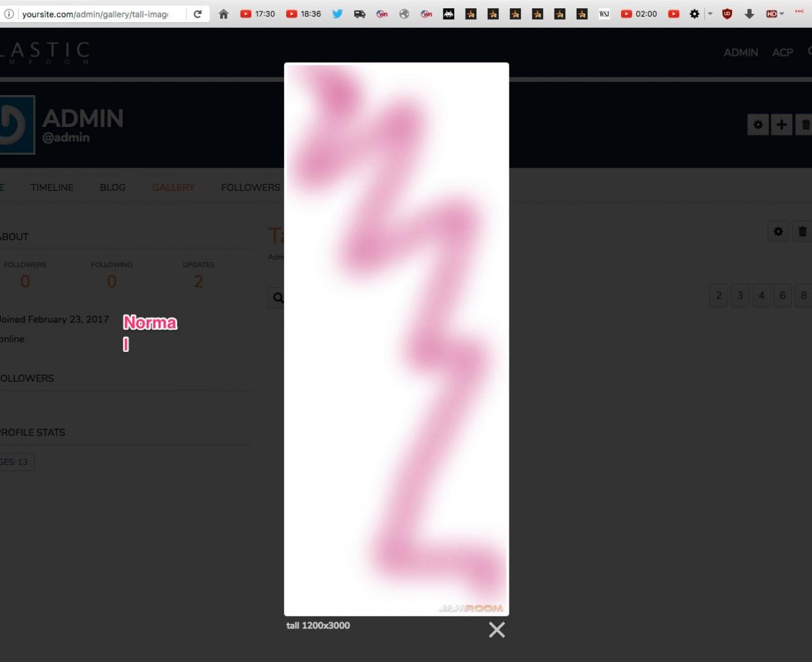
Task: Click the gallery search magnifier icon
Action: pos(277,297)
